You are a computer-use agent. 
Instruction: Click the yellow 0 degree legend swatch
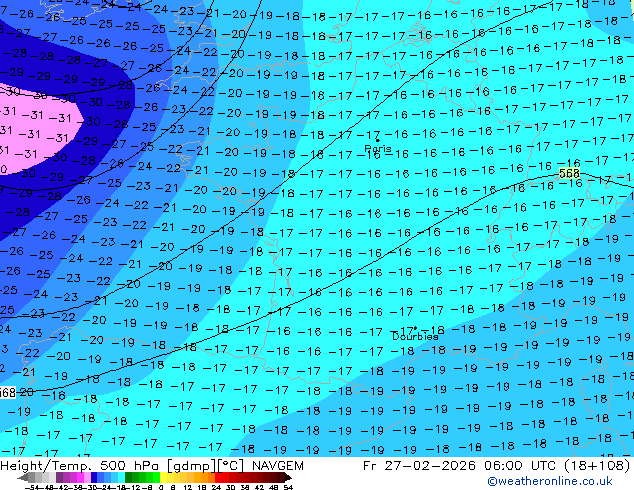tap(163, 477)
